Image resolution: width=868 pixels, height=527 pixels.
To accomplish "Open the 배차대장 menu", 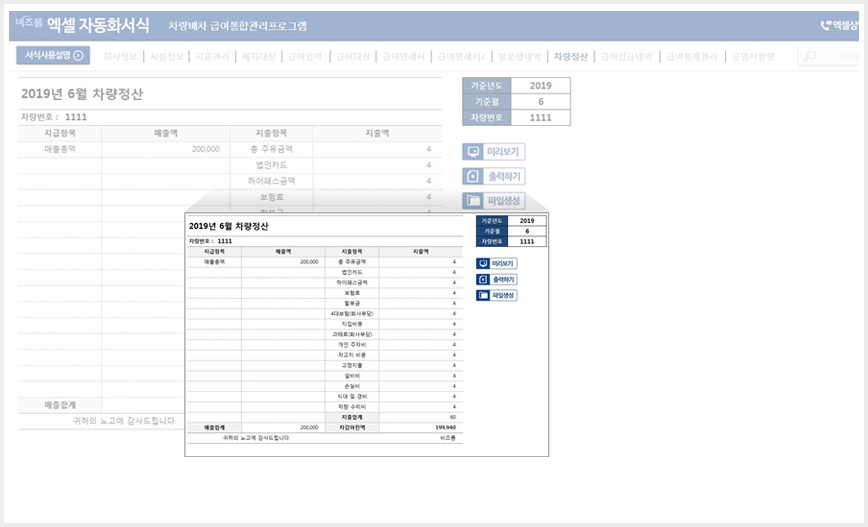I will 259,56.
